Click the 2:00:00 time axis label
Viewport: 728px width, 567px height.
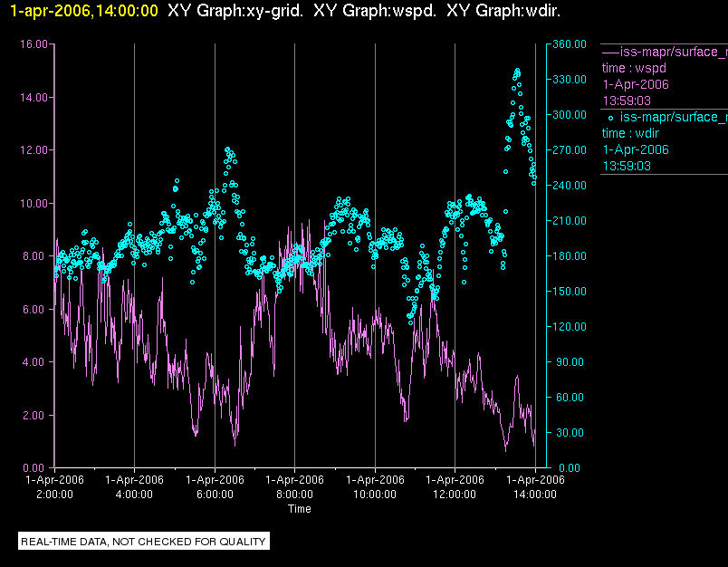(x=55, y=495)
